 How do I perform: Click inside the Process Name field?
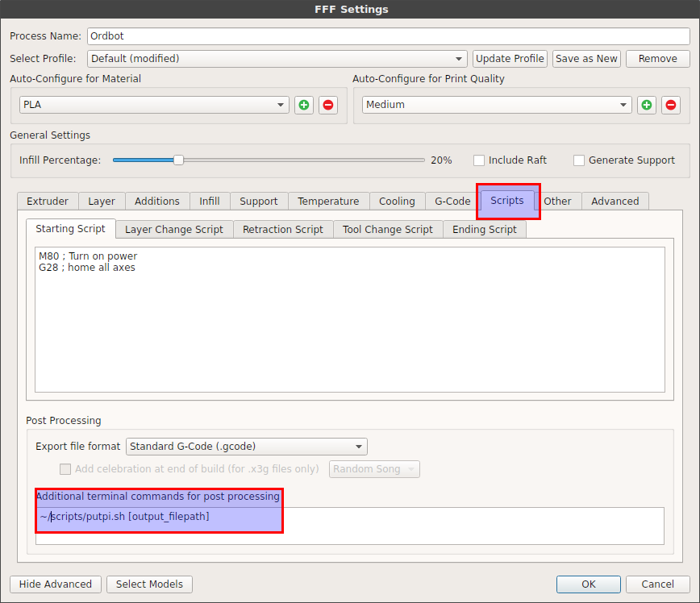tap(387, 35)
